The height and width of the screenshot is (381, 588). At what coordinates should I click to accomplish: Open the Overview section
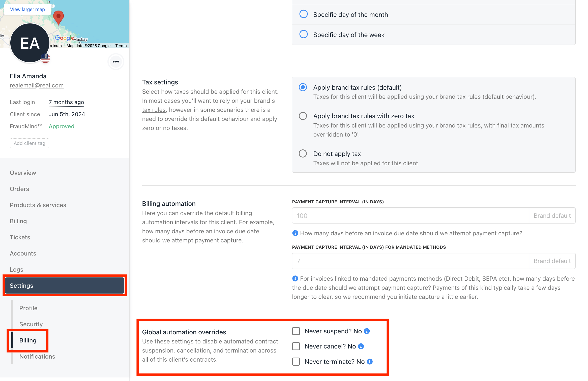point(23,173)
